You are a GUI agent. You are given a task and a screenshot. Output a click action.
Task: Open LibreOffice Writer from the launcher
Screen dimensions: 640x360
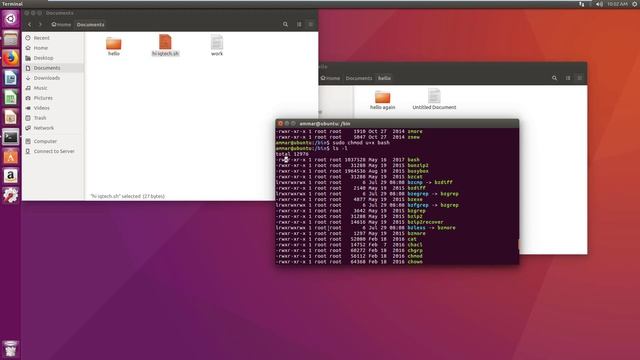(11, 78)
